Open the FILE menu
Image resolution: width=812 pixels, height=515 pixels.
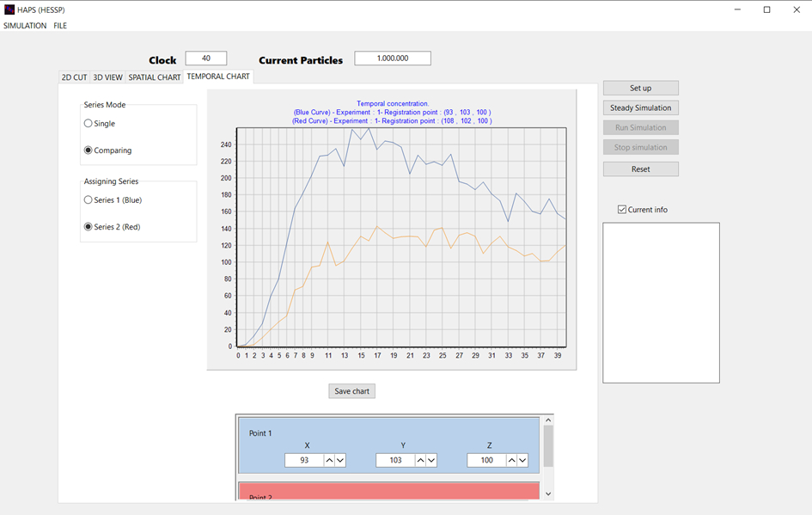[x=60, y=26]
